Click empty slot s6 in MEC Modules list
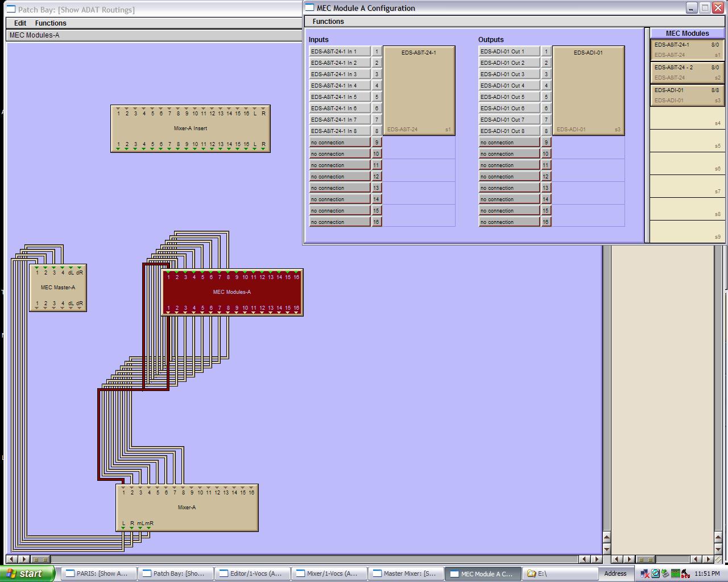Image resolution: width=728 pixels, height=582 pixels. coord(687,163)
